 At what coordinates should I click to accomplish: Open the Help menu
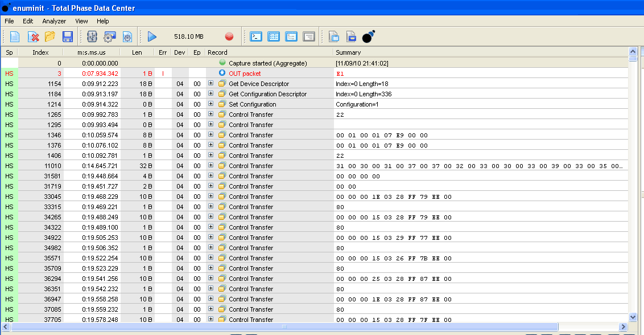[x=102, y=21]
